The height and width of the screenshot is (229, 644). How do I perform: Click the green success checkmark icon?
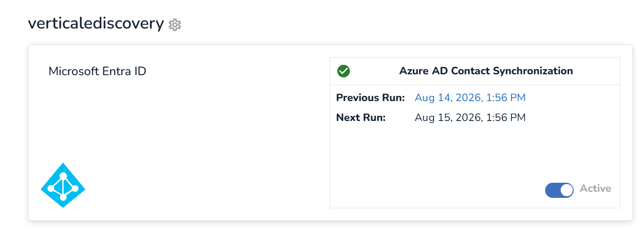click(x=344, y=71)
